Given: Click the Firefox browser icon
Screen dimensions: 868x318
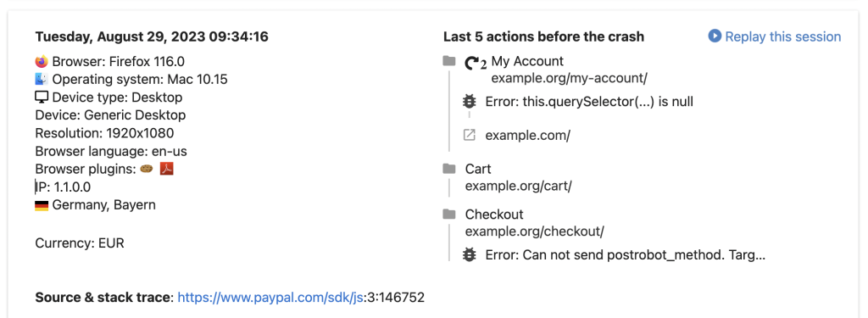Looking at the screenshot, I should [42, 61].
